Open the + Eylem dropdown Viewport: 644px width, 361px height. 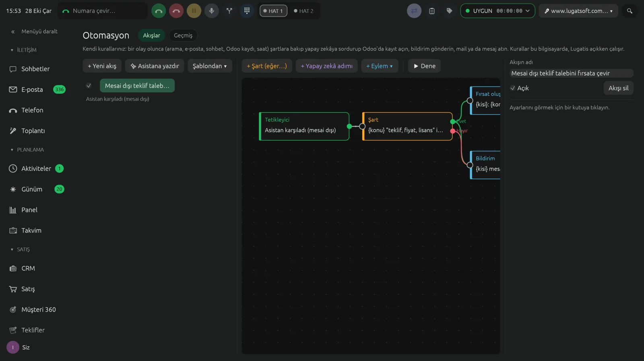point(380,66)
